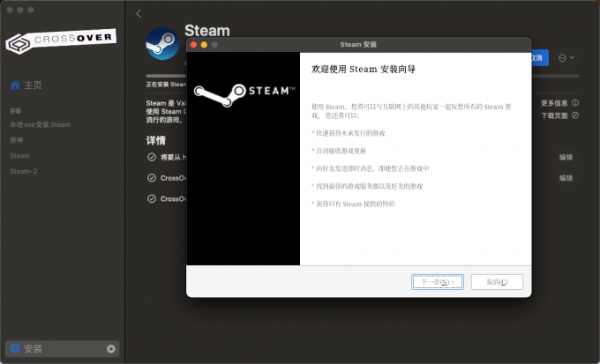Click the heading 欢迎使用 Steam 安装向导
This screenshot has width=600, height=364.
(364, 70)
